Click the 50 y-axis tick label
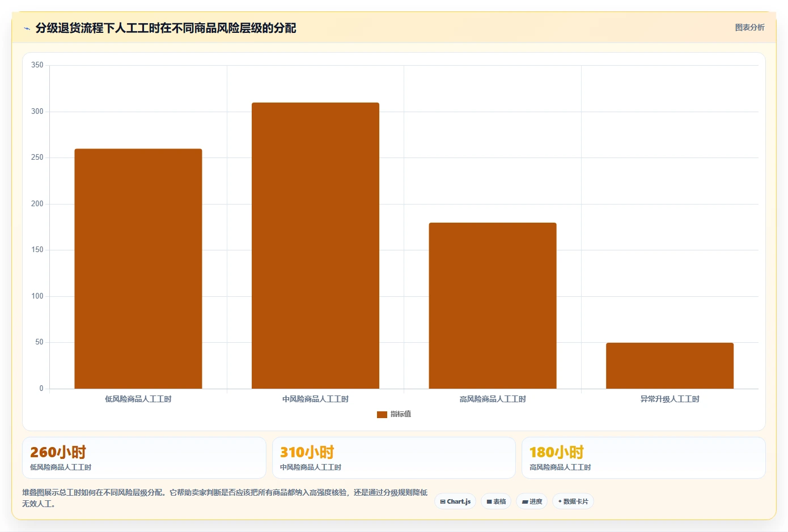The height and width of the screenshot is (532, 788). click(x=39, y=342)
